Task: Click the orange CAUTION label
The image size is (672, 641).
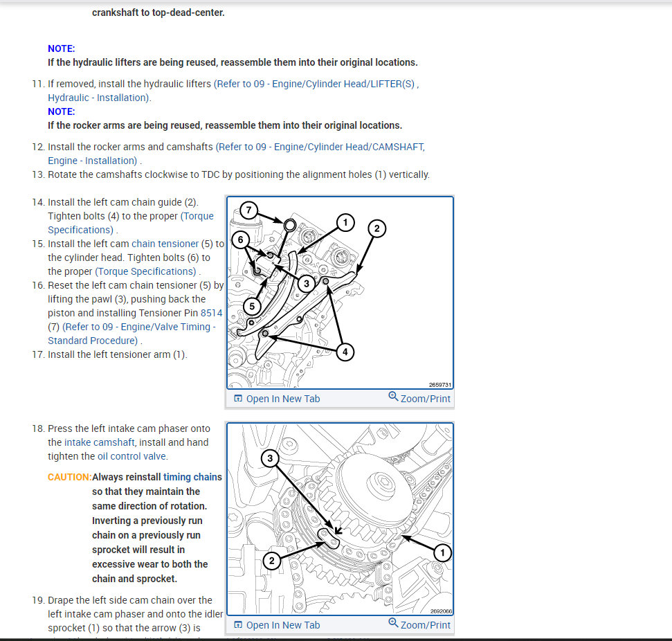Action: (x=69, y=477)
